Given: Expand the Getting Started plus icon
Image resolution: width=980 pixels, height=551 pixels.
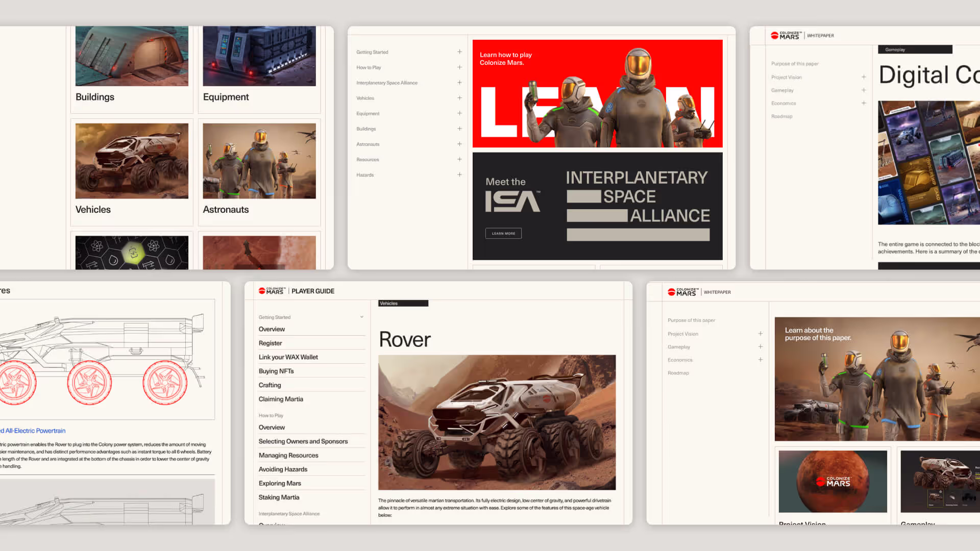Looking at the screenshot, I should [x=459, y=52].
